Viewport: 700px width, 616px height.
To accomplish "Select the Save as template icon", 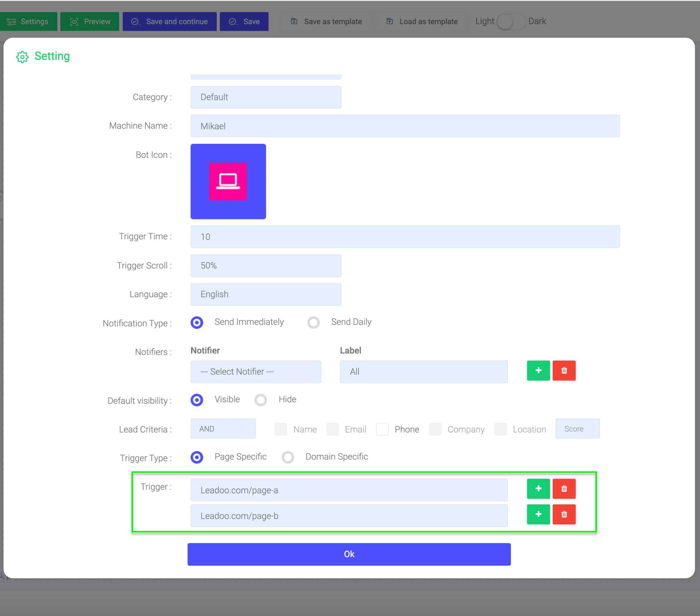I will pos(295,21).
